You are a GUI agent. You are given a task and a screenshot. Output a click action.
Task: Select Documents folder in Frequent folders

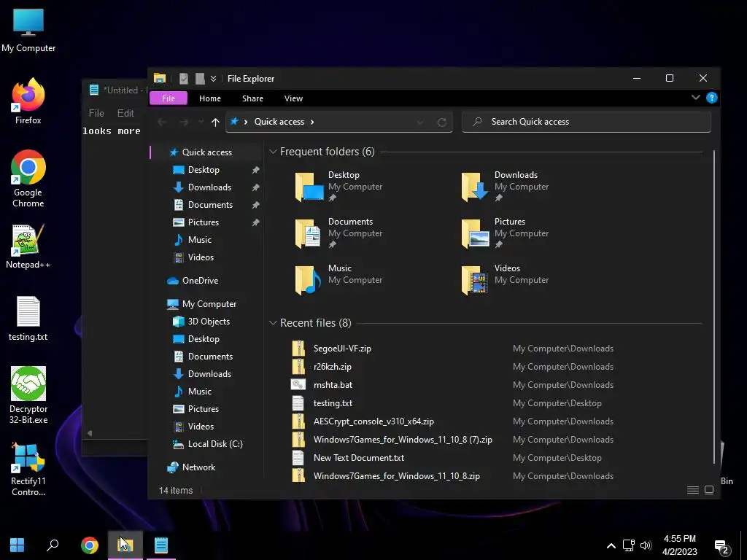(x=339, y=233)
